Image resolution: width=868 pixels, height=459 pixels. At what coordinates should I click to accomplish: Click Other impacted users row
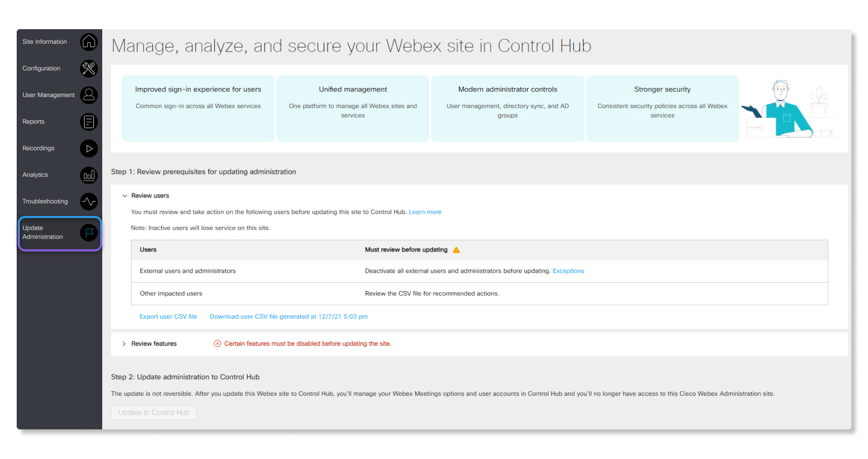click(x=479, y=294)
